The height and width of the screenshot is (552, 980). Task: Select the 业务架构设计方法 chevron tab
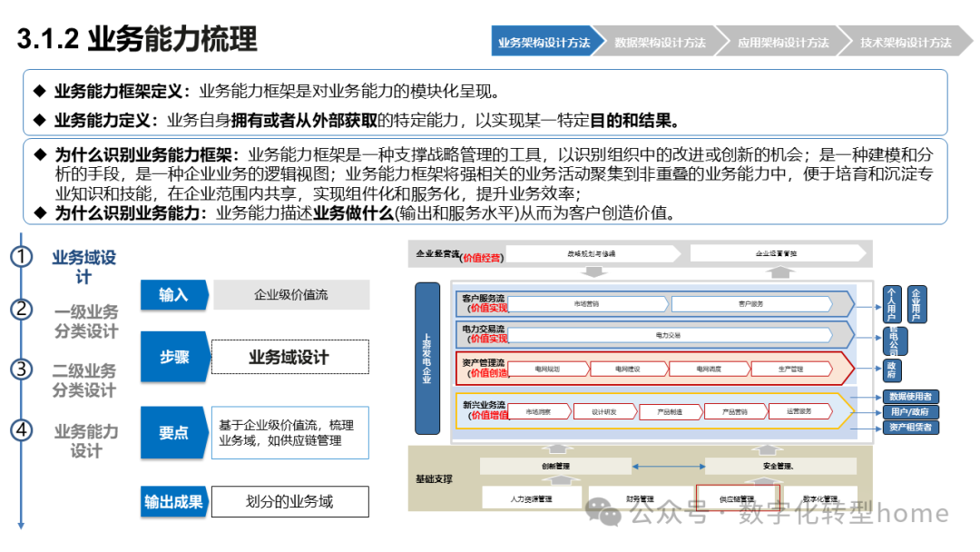(548, 42)
